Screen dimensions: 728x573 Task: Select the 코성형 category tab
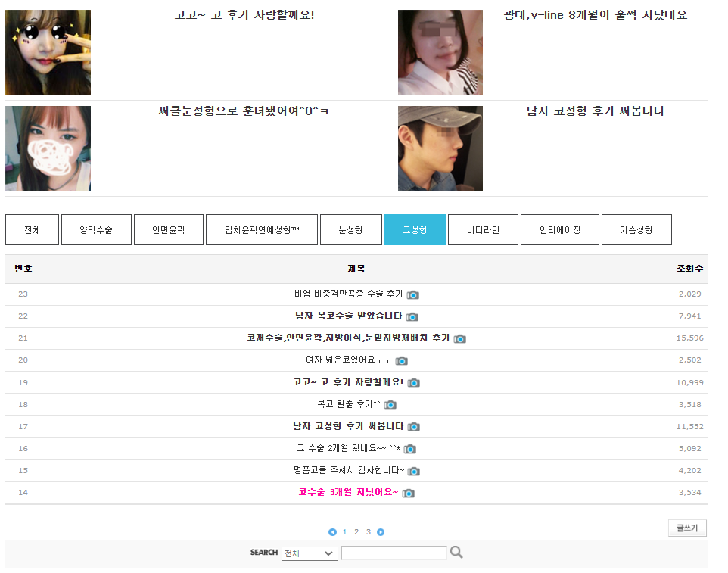[x=415, y=230]
